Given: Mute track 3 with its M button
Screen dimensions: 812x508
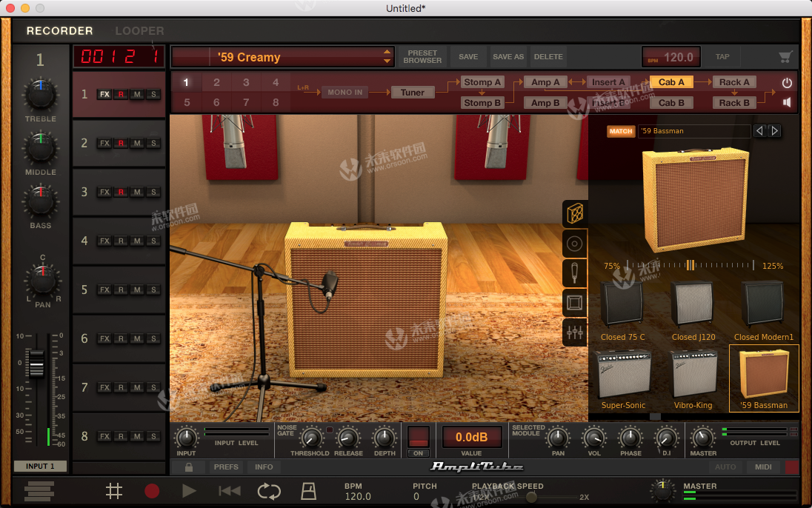Looking at the screenshot, I should 137,192.
